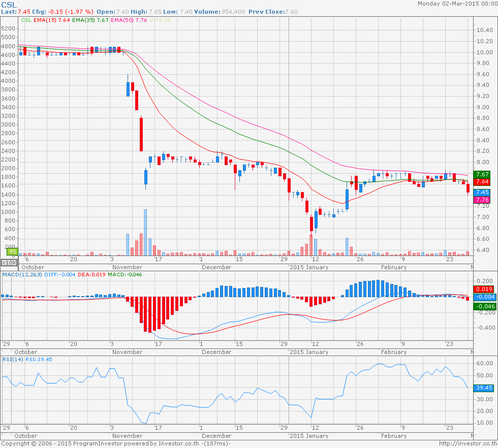498x448 pixels.
Task: Click the last red candlestick at chart right edge
Action: coord(468,188)
